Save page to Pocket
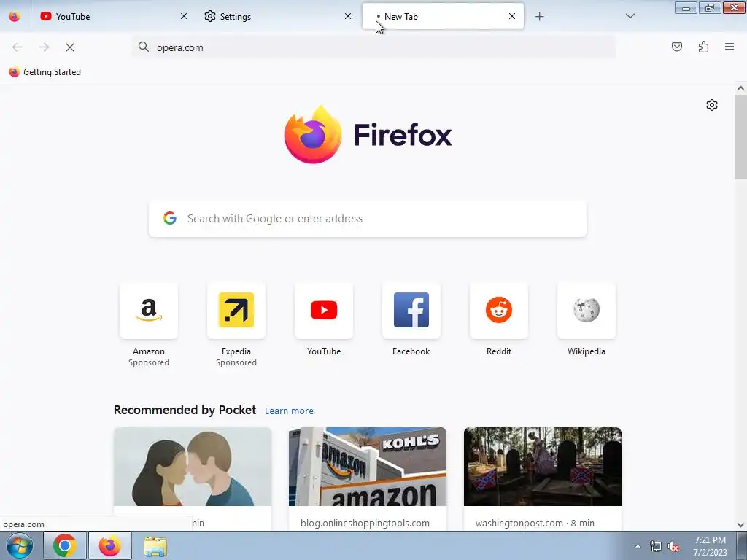 pyautogui.click(x=677, y=47)
